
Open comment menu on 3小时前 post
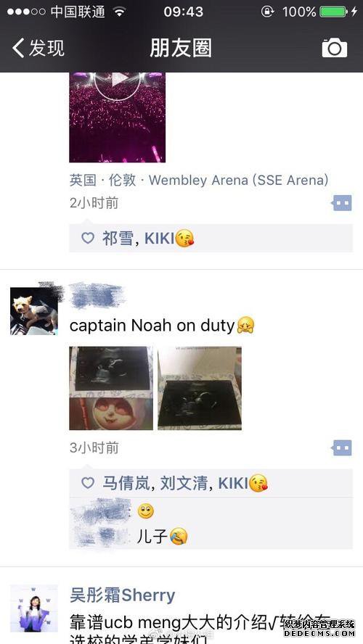click(x=342, y=447)
